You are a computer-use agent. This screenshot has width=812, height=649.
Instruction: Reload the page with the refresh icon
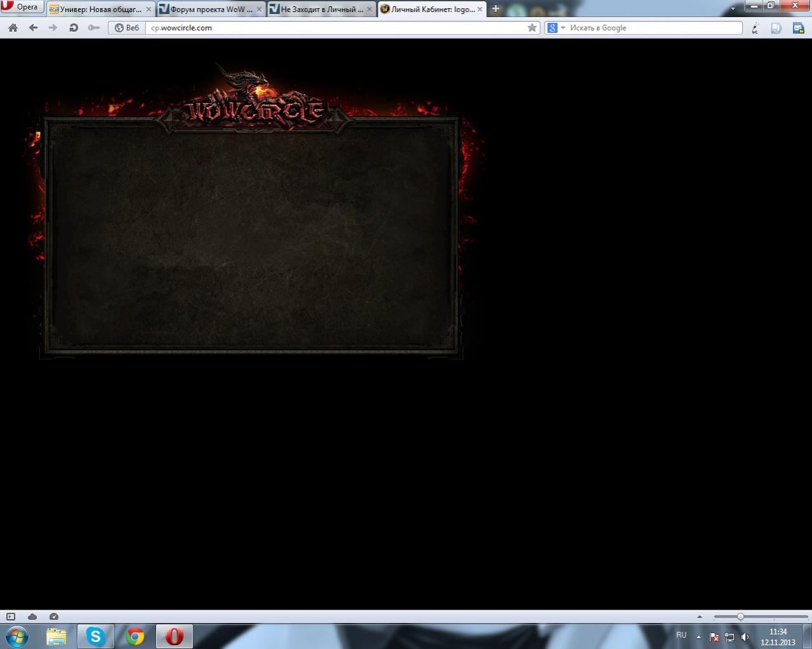point(74,28)
